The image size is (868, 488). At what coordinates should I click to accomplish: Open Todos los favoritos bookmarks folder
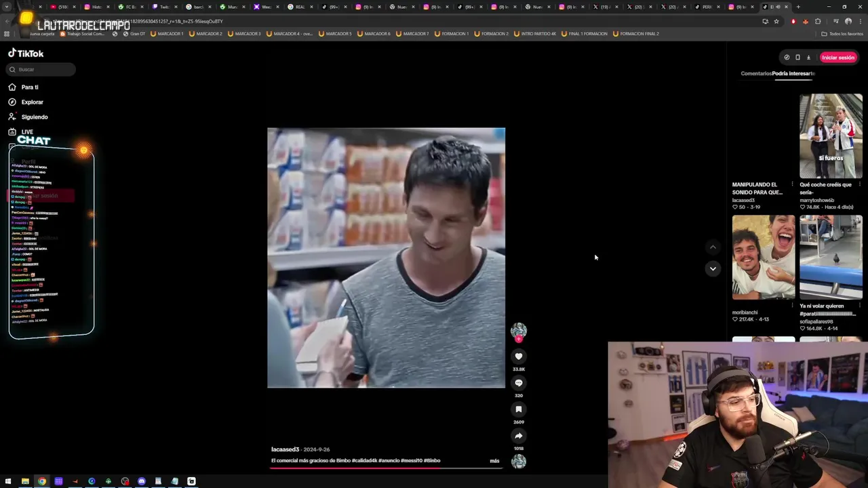842,33
